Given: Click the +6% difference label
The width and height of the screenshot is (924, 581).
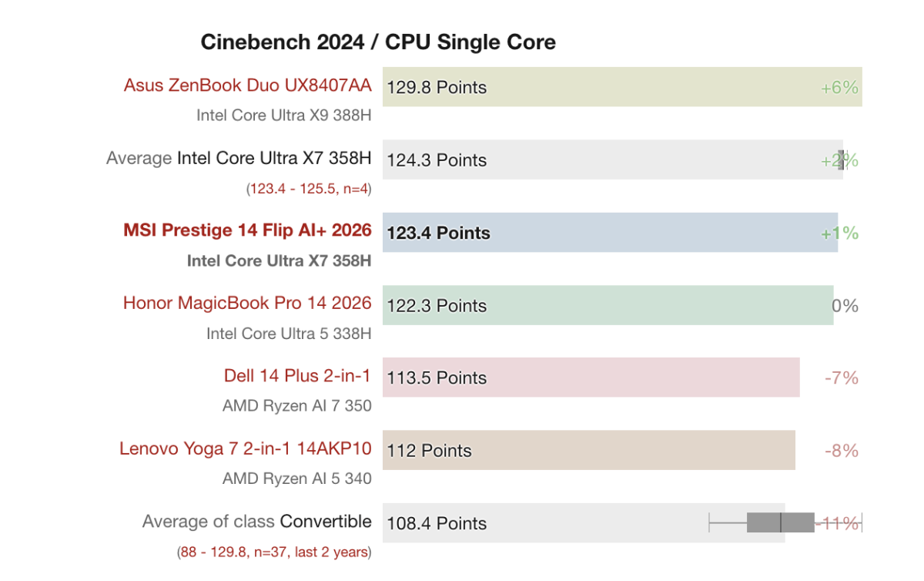Looking at the screenshot, I should 839,88.
